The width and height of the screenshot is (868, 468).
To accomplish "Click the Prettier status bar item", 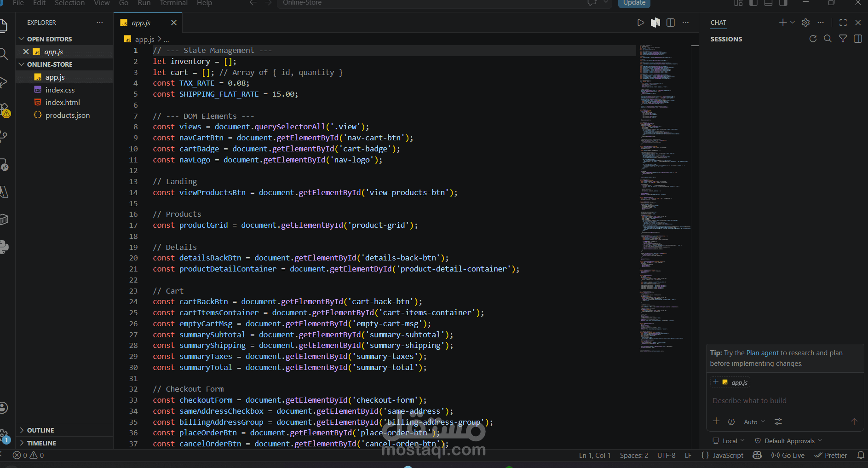I will pos(831,455).
